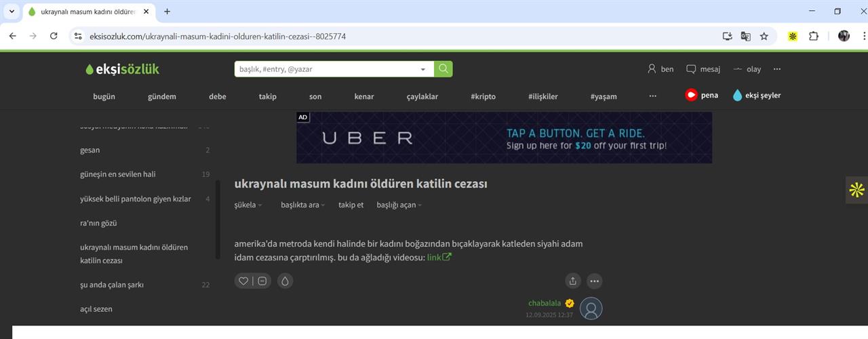The height and width of the screenshot is (339, 868).
Task: Expand the şükela sorting dropdown
Action: click(x=248, y=205)
